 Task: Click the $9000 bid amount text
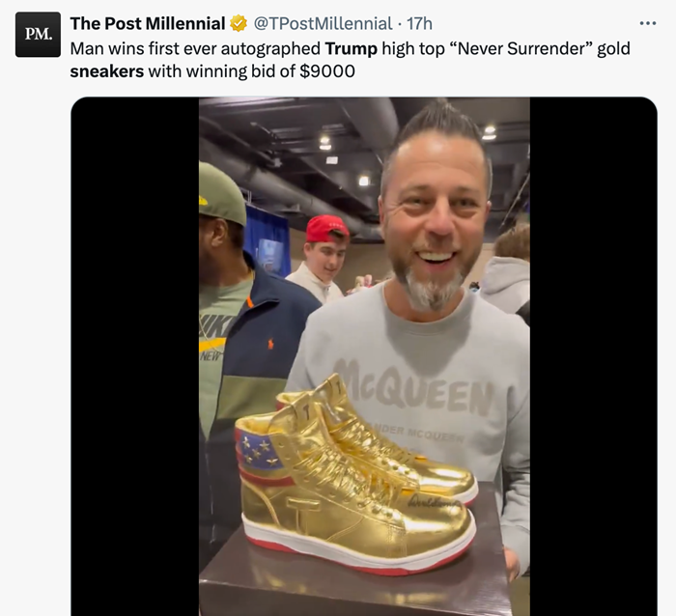327,71
